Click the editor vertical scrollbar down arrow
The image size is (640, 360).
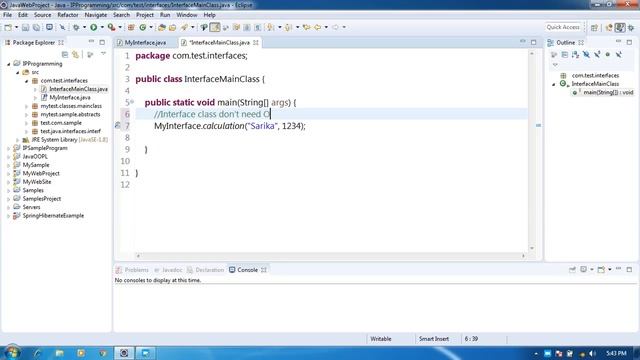point(532,248)
